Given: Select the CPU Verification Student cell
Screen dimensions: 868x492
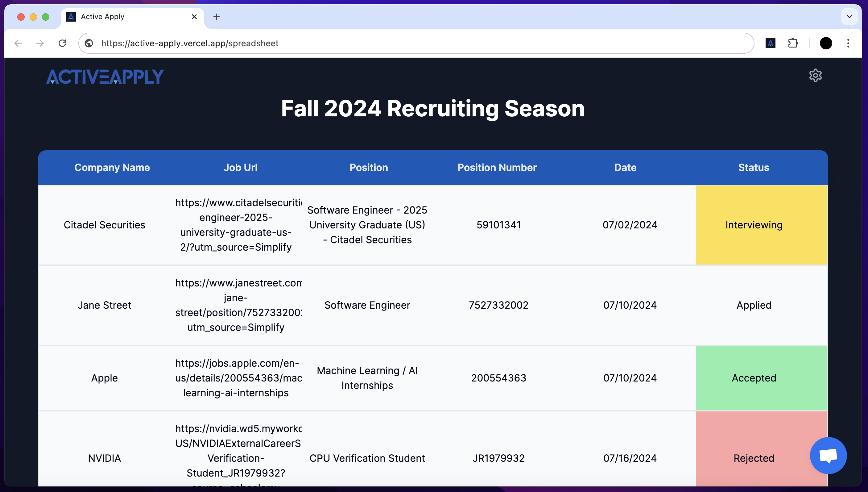Looking at the screenshot, I should coord(367,458).
